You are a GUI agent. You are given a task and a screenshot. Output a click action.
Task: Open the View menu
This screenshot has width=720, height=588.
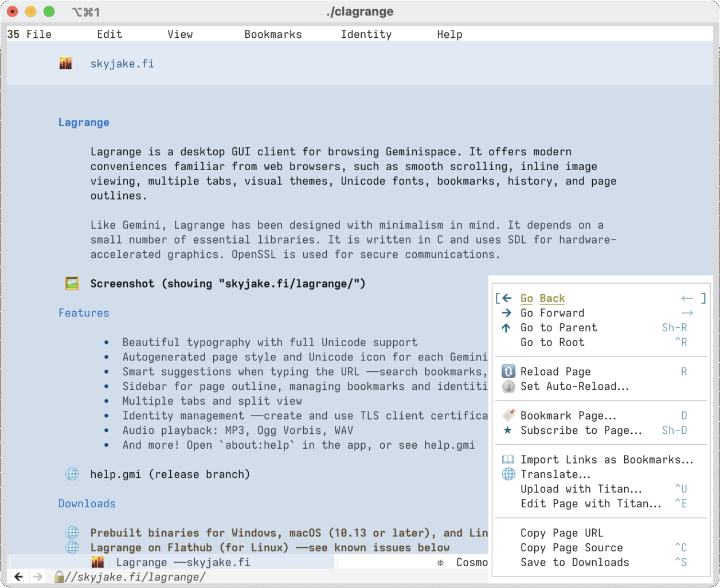pyautogui.click(x=180, y=34)
